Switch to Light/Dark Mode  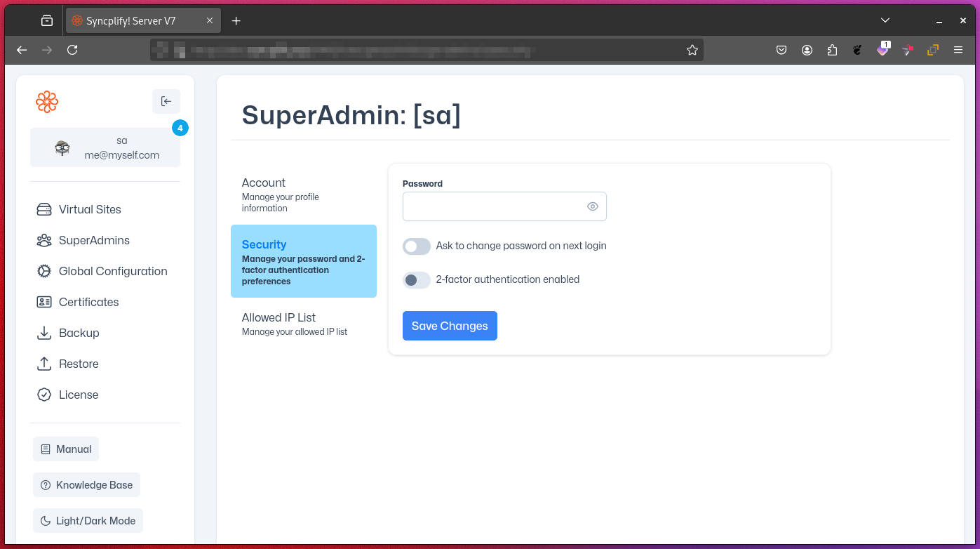(x=88, y=520)
